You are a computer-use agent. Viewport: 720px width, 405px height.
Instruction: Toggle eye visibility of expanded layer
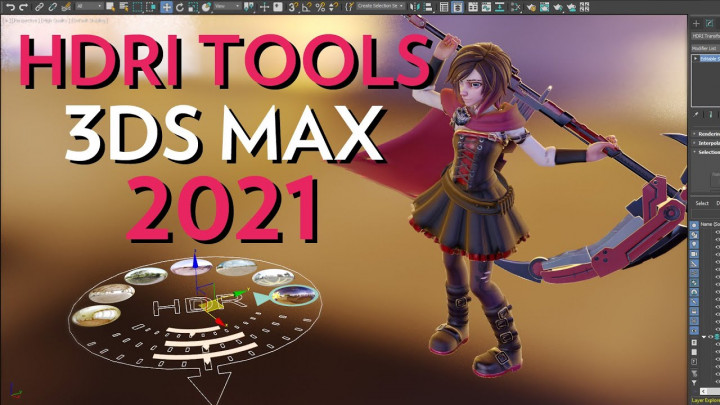pyautogui.click(x=710, y=337)
